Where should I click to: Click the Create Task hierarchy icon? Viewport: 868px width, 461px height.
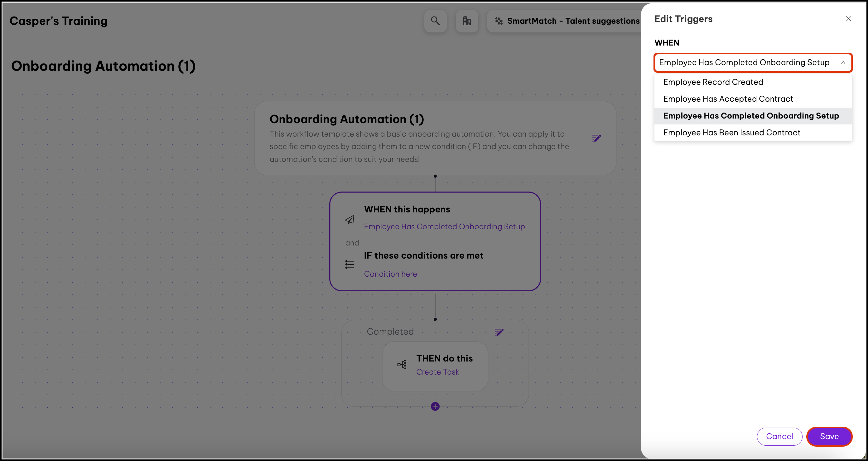pos(402,365)
